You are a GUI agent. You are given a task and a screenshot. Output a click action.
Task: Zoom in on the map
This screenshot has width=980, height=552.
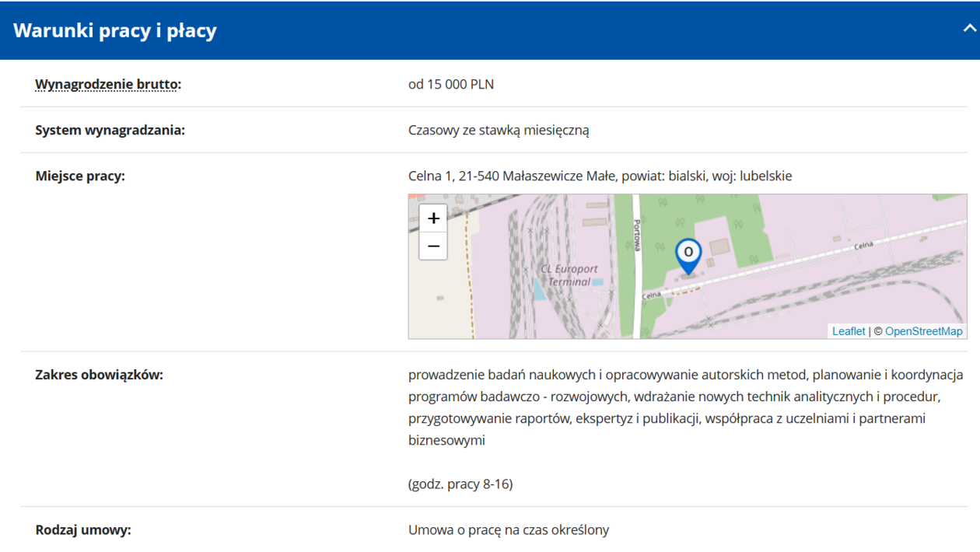[x=433, y=218]
